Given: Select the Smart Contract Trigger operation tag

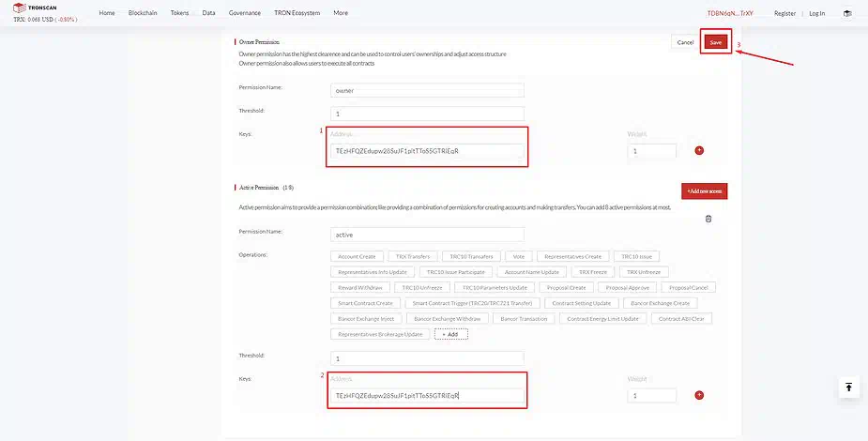Looking at the screenshot, I should [x=472, y=303].
